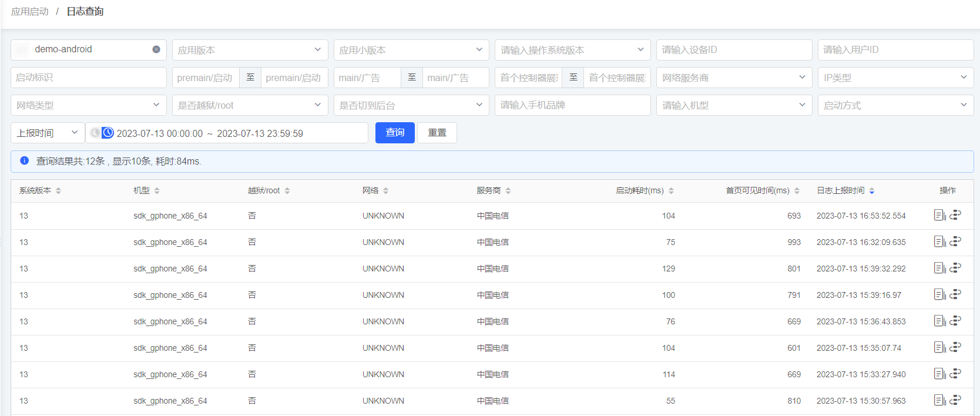
Task: Open log detail icon for 15:35:07.74 row
Action: (x=939, y=347)
